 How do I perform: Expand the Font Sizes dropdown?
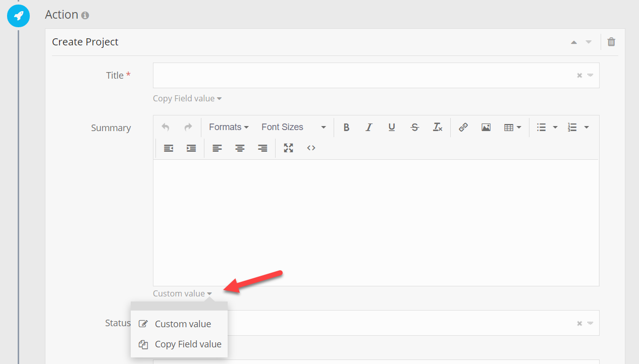293,127
